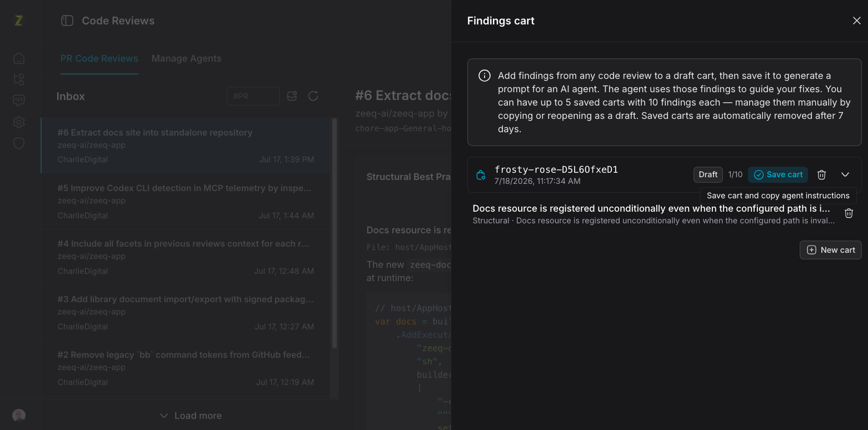Screen dimensions: 868x430
Task: Refresh the Inbox list
Action: pos(313,96)
